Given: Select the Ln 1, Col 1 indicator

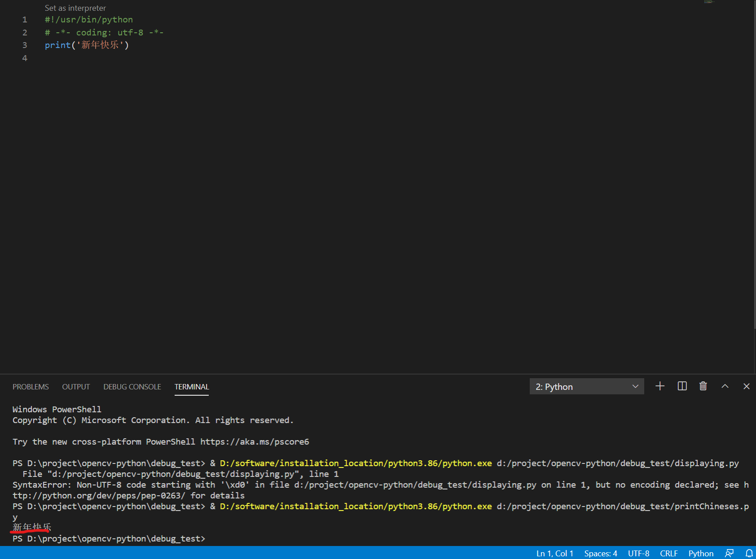Looking at the screenshot, I should [555, 553].
